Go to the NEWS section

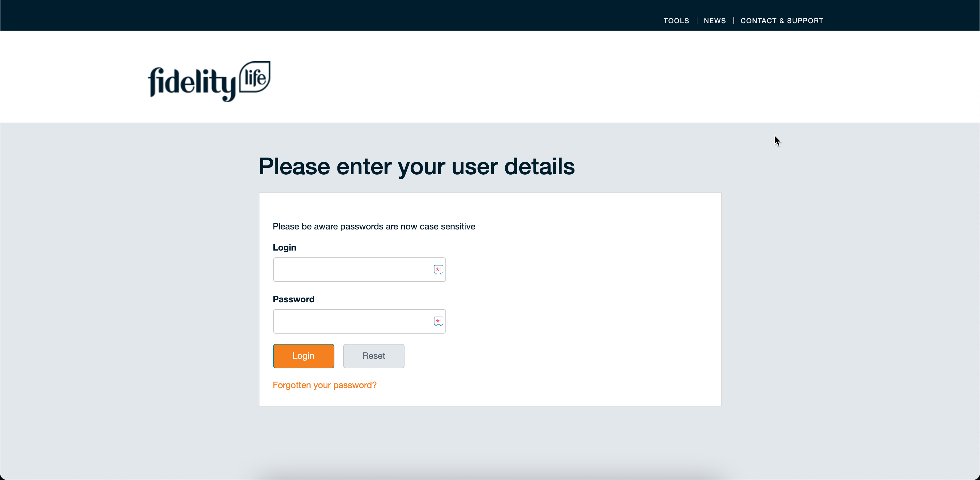pos(714,20)
